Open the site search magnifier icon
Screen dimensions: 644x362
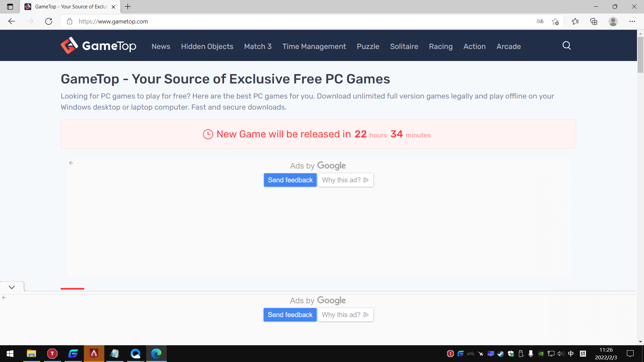567,46
